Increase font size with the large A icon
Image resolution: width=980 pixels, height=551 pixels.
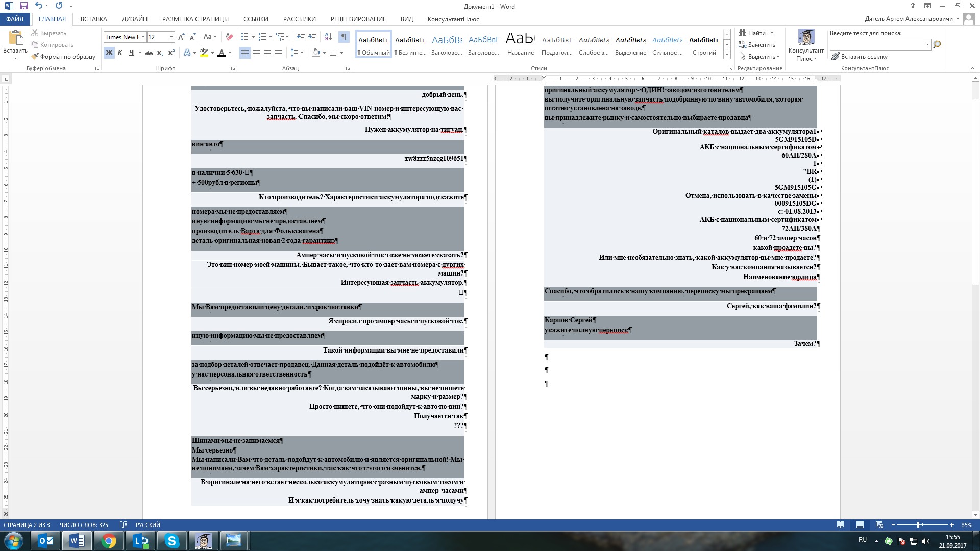pos(181,37)
